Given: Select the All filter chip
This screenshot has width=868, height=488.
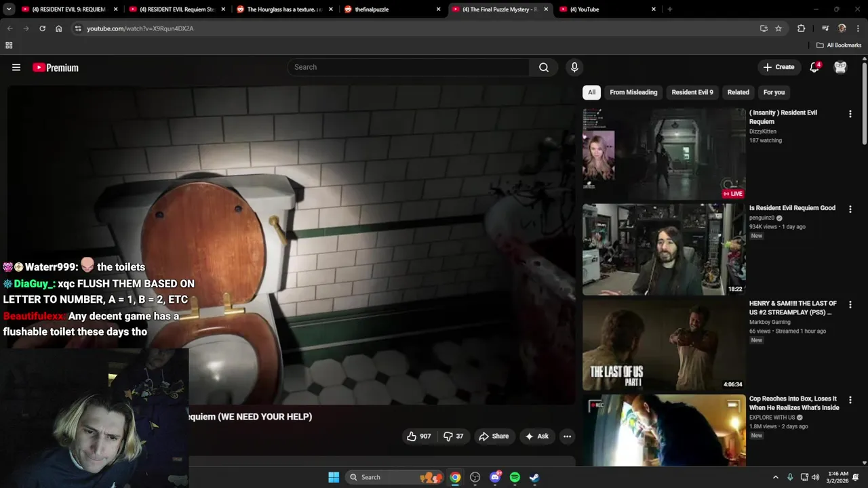Looking at the screenshot, I should [x=591, y=92].
